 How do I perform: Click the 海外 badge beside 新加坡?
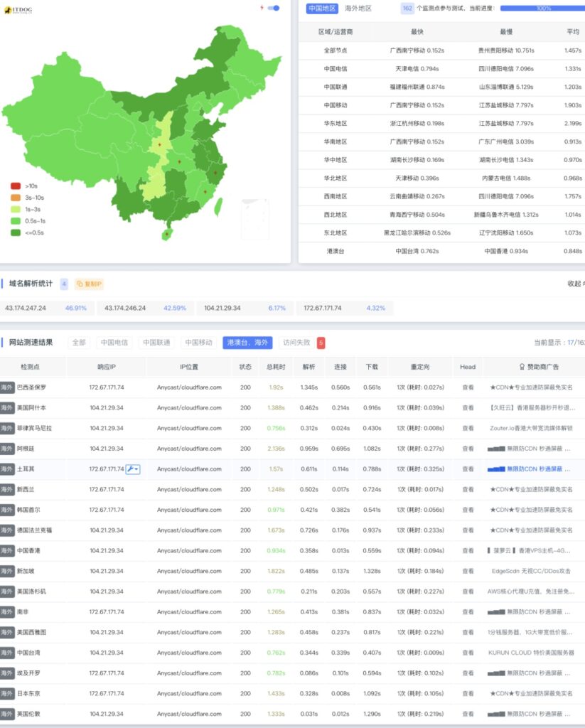click(x=7, y=571)
